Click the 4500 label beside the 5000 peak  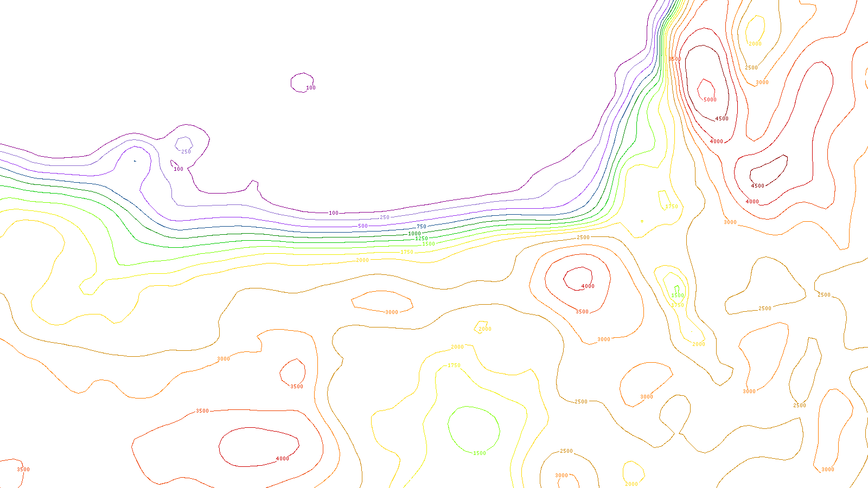pyautogui.click(x=722, y=119)
